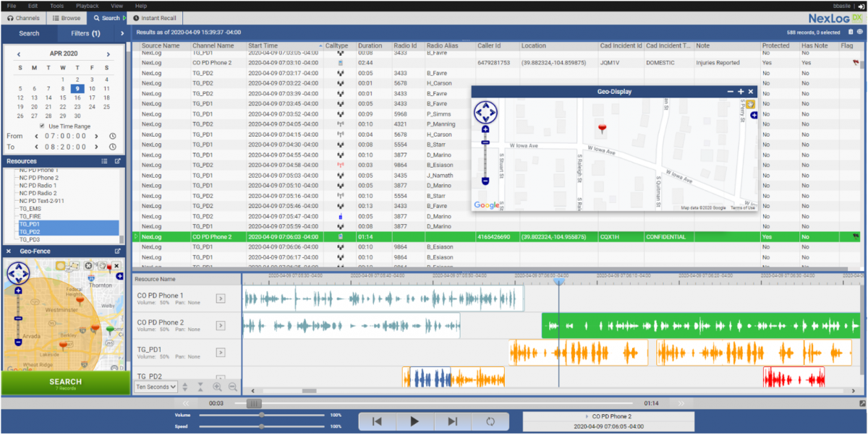Click the timeline horizontal scrollbar thumb

[x=309, y=391]
